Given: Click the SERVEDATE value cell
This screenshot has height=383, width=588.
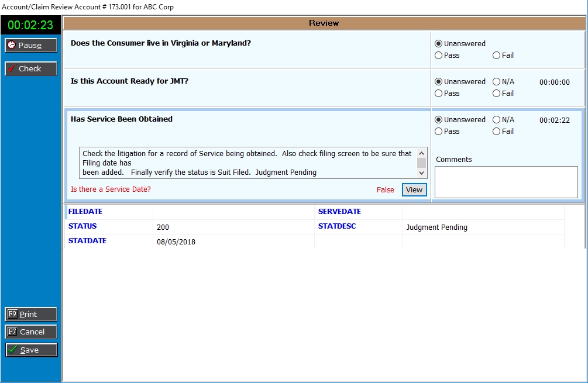Looking at the screenshot, I should [x=483, y=212].
